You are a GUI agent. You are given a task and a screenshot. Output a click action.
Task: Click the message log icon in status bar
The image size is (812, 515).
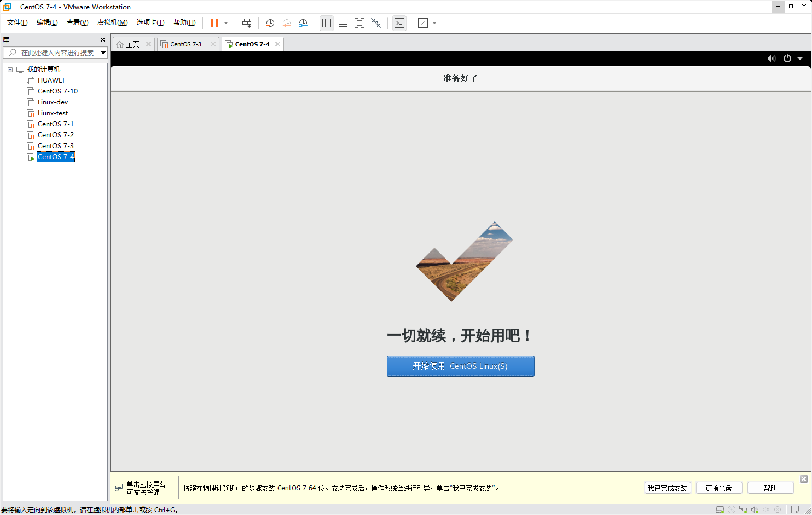[795, 510]
